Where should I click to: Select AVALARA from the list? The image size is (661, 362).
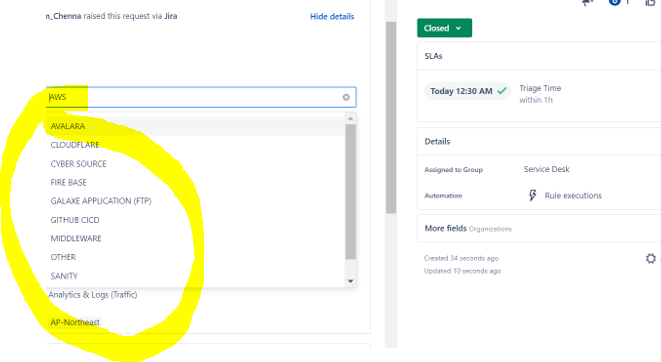coord(195,126)
